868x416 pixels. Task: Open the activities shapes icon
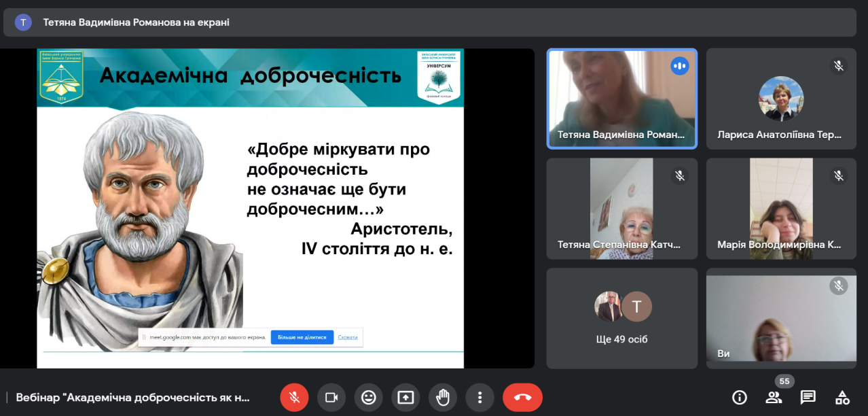[x=842, y=398]
